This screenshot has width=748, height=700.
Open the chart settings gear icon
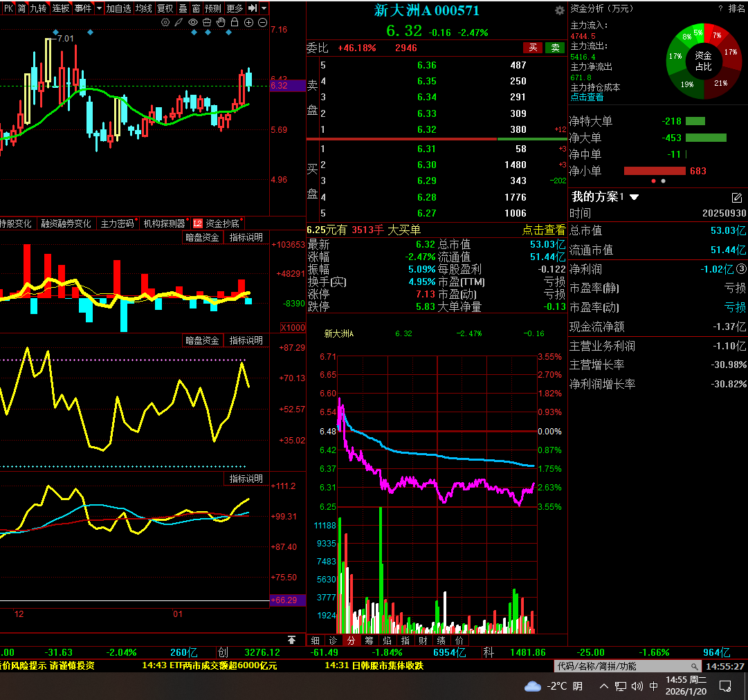pyautogui.click(x=165, y=22)
